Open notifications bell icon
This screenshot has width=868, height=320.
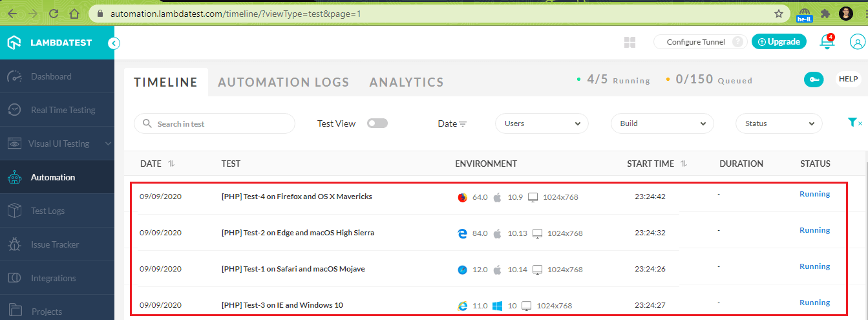click(x=827, y=41)
